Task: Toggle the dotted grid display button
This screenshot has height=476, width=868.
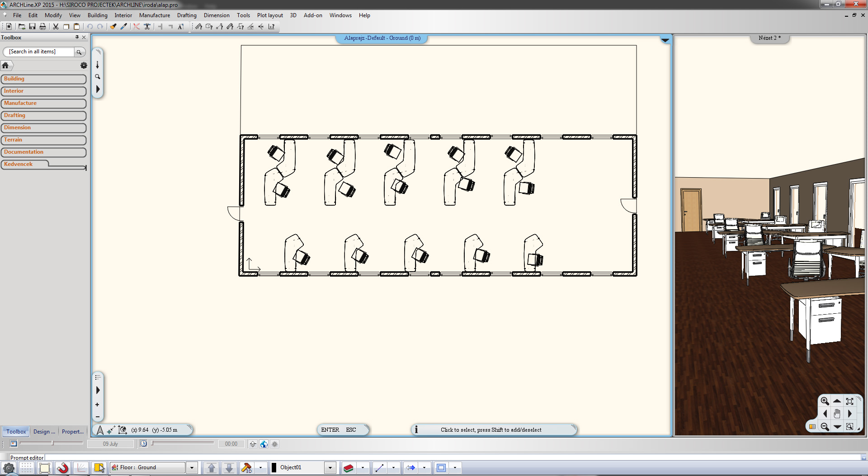Action: pos(27,468)
